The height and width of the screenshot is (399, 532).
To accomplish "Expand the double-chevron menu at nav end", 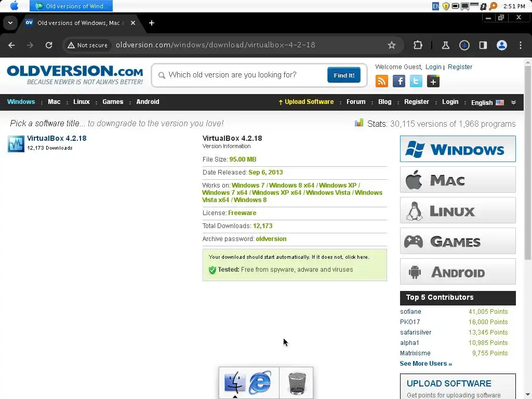I will pyautogui.click(x=513, y=102).
